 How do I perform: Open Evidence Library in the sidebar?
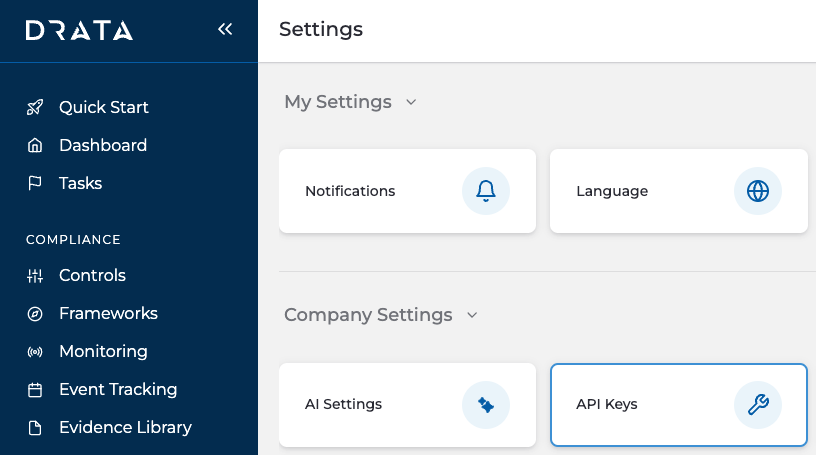(x=125, y=427)
